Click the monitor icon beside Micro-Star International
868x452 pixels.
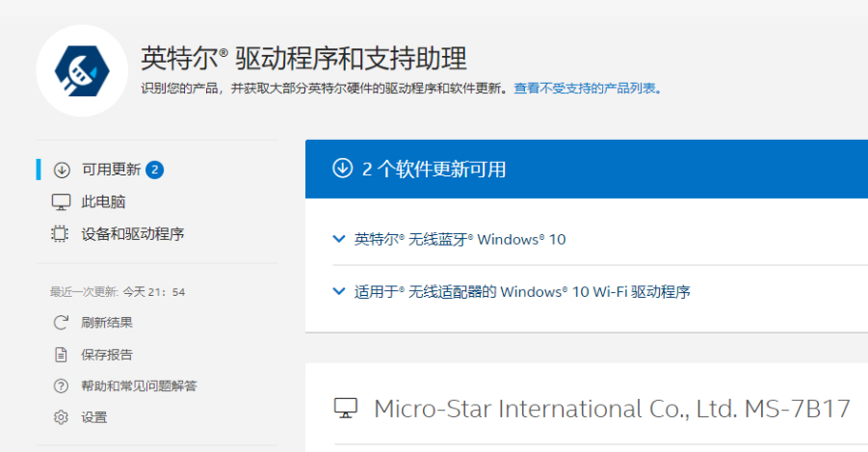pyautogui.click(x=346, y=408)
